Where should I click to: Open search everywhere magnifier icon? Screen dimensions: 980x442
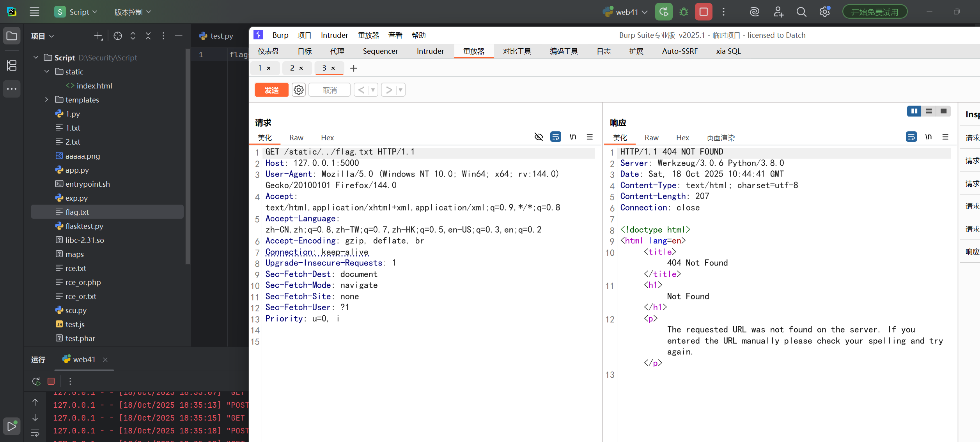801,12
